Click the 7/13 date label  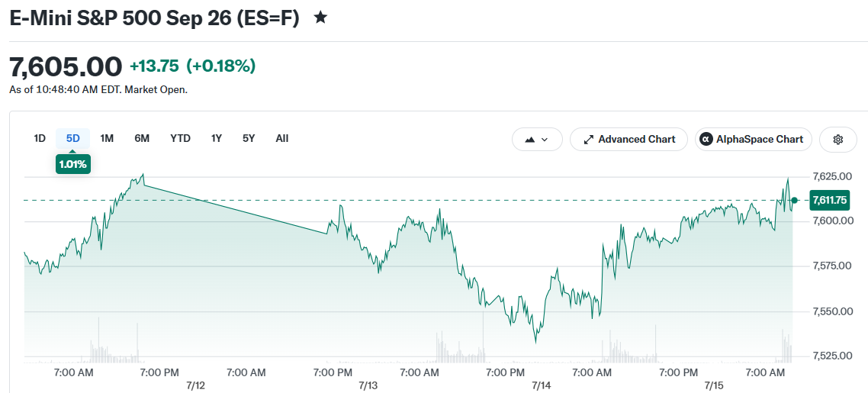tap(368, 385)
